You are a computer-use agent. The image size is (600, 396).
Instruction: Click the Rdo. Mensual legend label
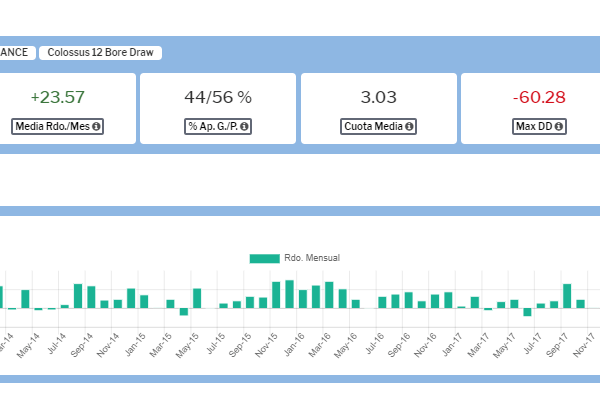[312, 258]
